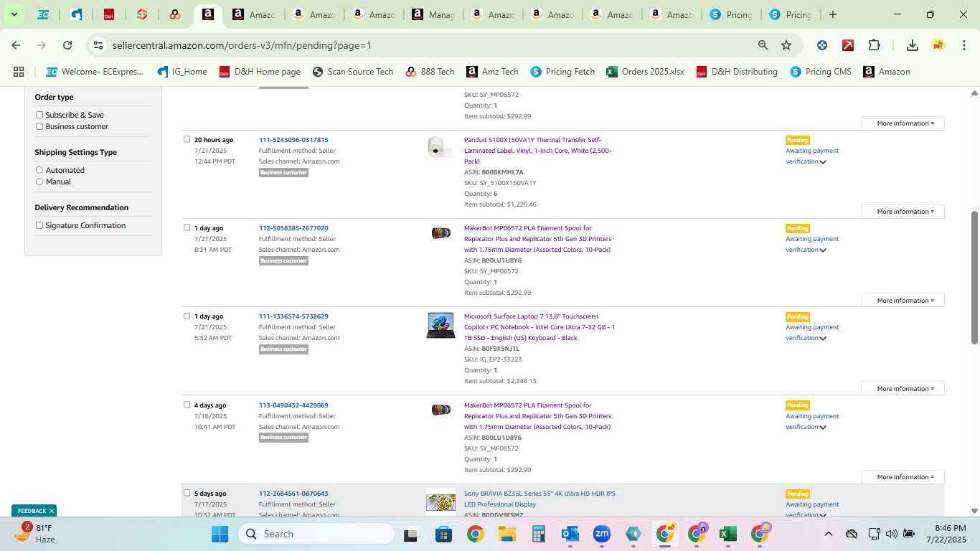Screen dimensions: 980x551
Task: Open More information for order 112-5058385-2677020
Action: 903,300
